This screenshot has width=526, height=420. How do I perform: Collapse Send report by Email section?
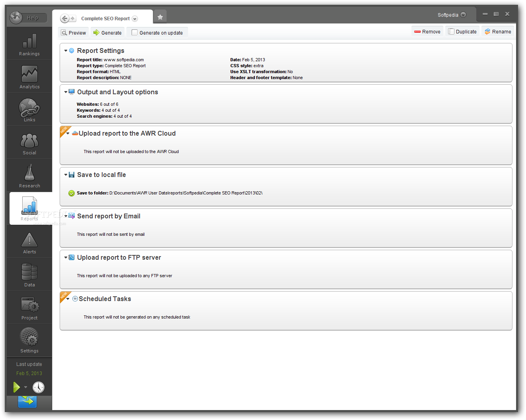(66, 216)
